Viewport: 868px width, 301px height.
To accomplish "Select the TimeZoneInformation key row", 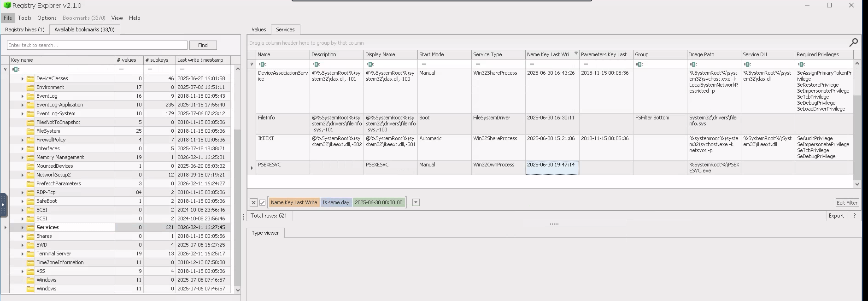I will pos(120,263).
